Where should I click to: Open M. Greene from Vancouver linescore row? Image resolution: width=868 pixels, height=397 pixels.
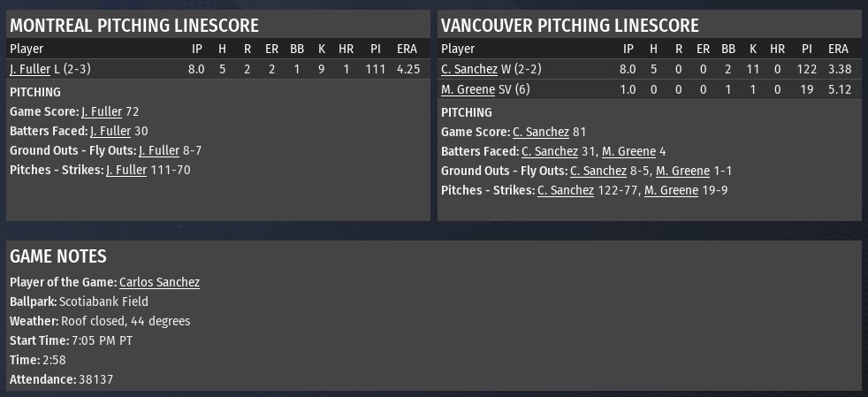coord(468,88)
